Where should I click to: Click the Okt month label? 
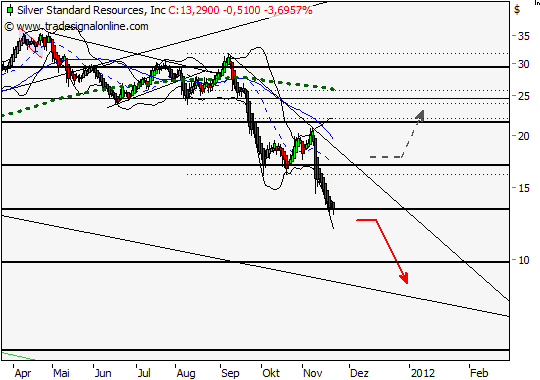271,373
